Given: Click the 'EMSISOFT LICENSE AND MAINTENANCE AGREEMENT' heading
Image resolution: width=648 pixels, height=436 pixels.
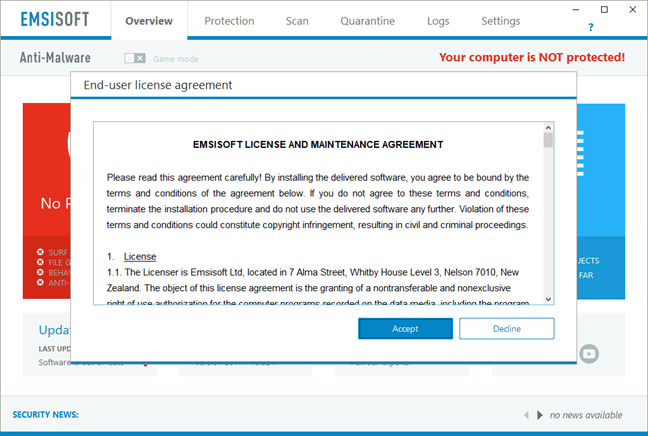Looking at the screenshot, I should [x=318, y=145].
